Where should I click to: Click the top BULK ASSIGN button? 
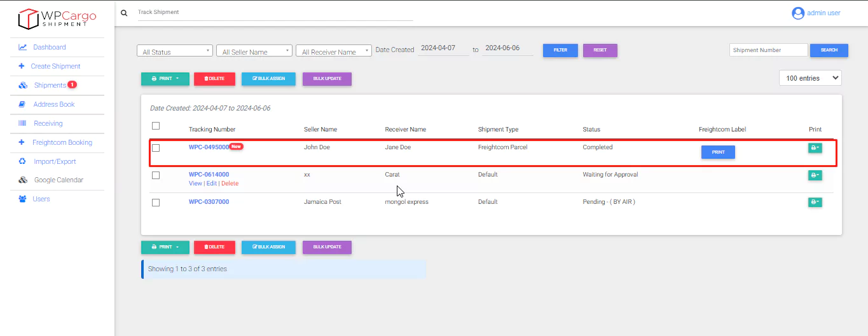pos(268,79)
